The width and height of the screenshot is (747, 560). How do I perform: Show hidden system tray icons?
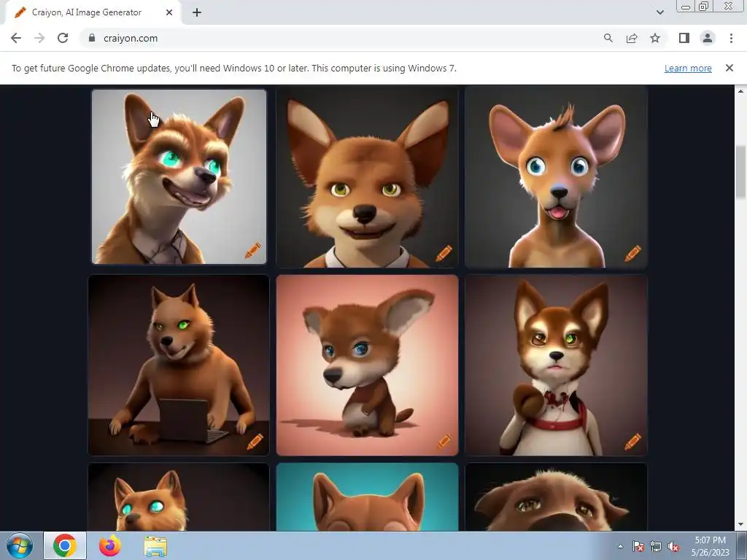(x=620, y=546)
